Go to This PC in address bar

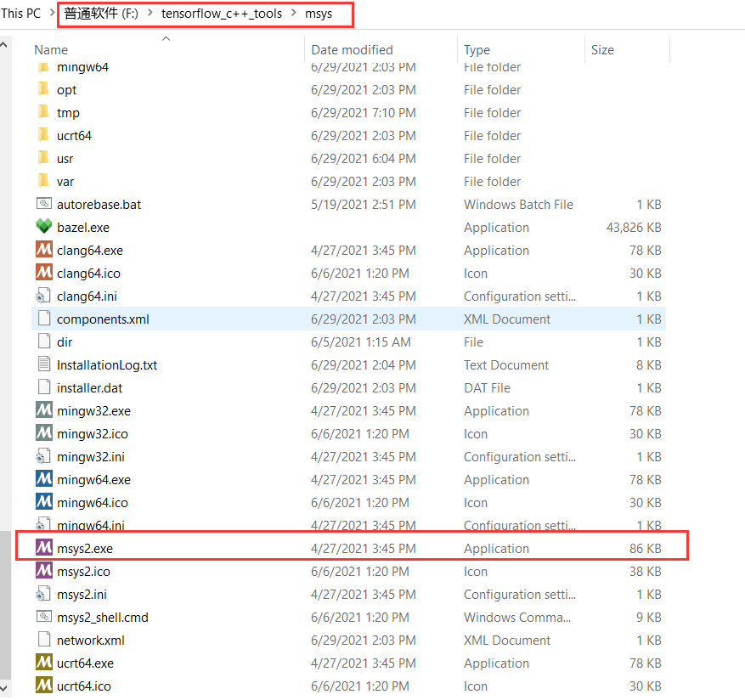(21, 14)
